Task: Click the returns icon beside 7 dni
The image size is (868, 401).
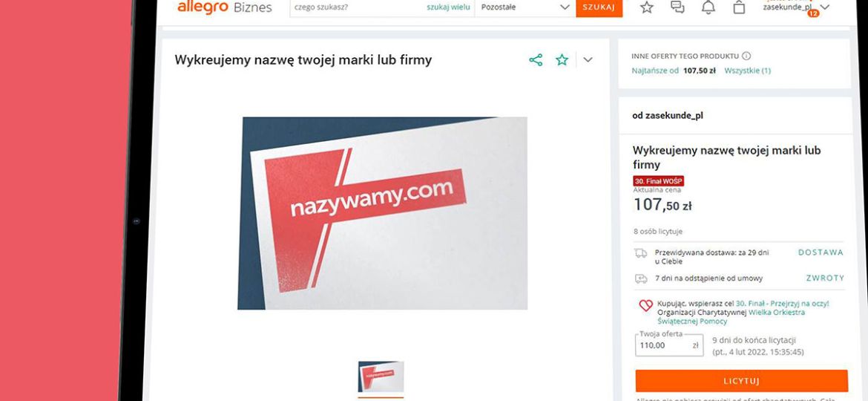Action: 641,278
